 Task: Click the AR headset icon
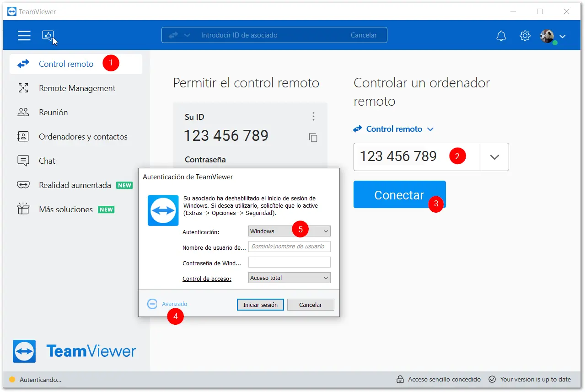[x=23, y=185]
